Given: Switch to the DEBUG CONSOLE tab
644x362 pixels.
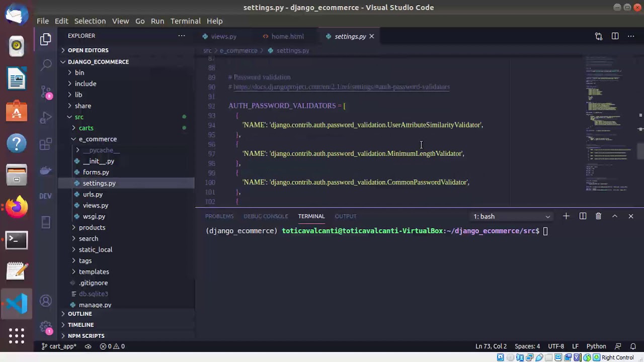Looking at the screenshot, I should (x=266, y=216).
